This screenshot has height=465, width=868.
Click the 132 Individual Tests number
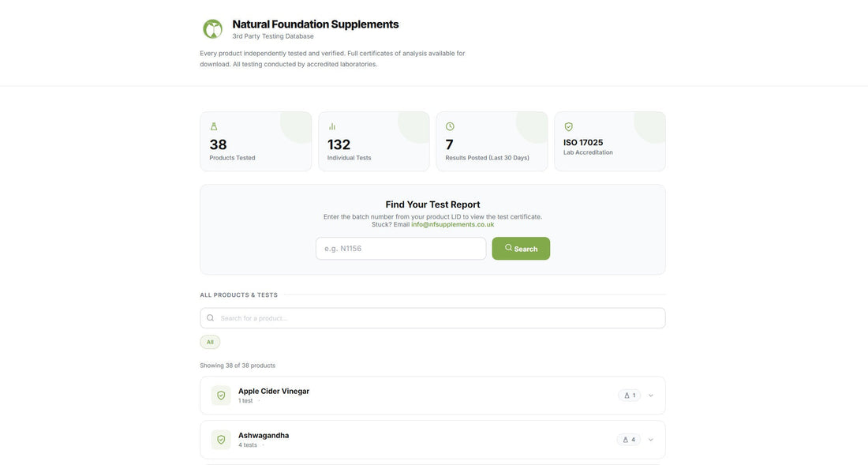(339, 144)
